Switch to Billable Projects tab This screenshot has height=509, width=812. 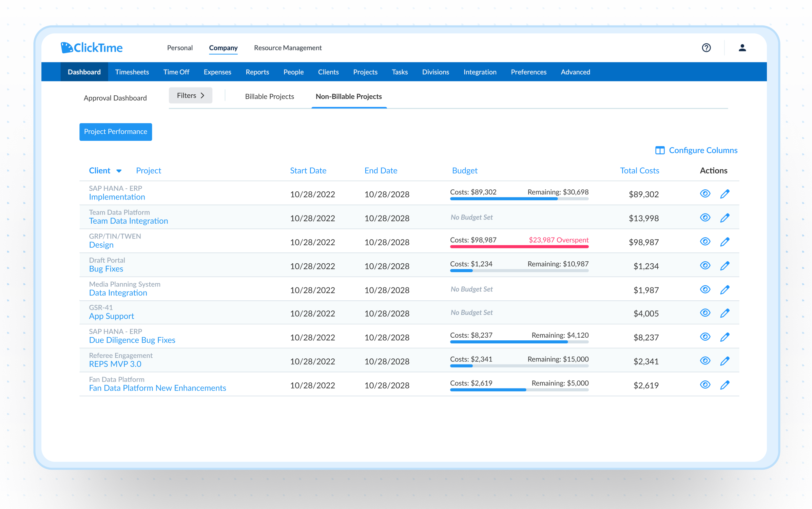[x=269, y=97]
